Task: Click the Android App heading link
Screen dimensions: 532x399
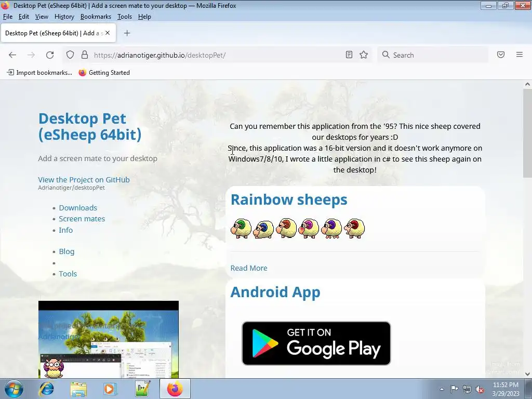Action: click(x=275, y=292)
